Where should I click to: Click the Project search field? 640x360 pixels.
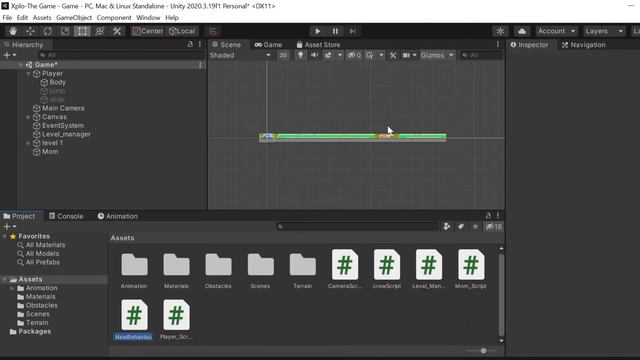click(357, 227)
